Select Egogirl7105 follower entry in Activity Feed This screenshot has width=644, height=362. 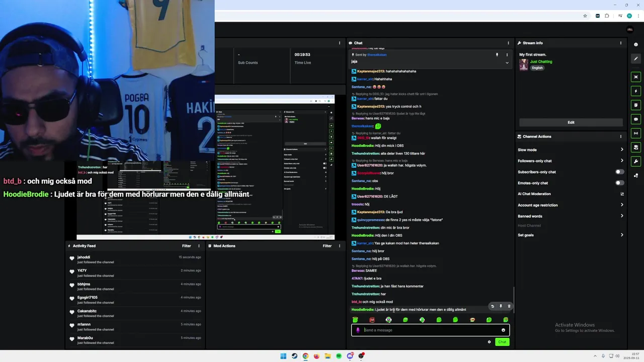click(135, 300)
